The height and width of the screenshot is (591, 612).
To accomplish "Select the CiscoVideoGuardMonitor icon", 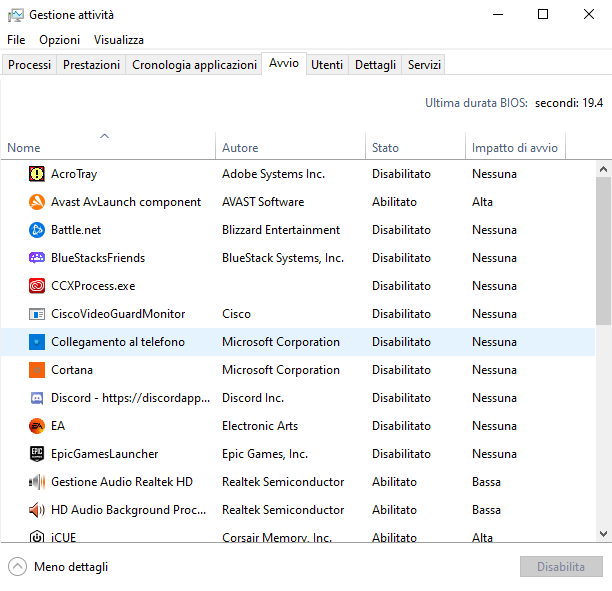I will pyautogui.click(x=37, y=314).
